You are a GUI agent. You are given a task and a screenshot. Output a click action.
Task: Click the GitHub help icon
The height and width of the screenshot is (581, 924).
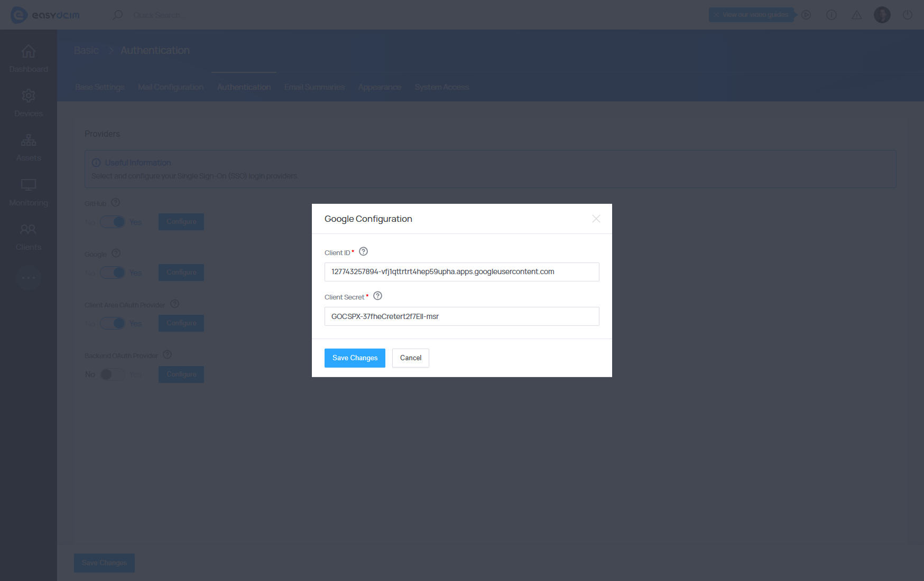point(116,202)
